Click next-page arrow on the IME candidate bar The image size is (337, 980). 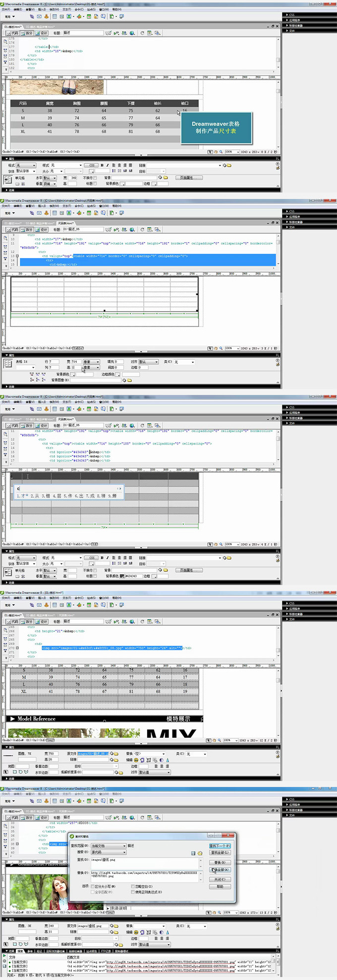pyautogui.click(x=120, y=488)
